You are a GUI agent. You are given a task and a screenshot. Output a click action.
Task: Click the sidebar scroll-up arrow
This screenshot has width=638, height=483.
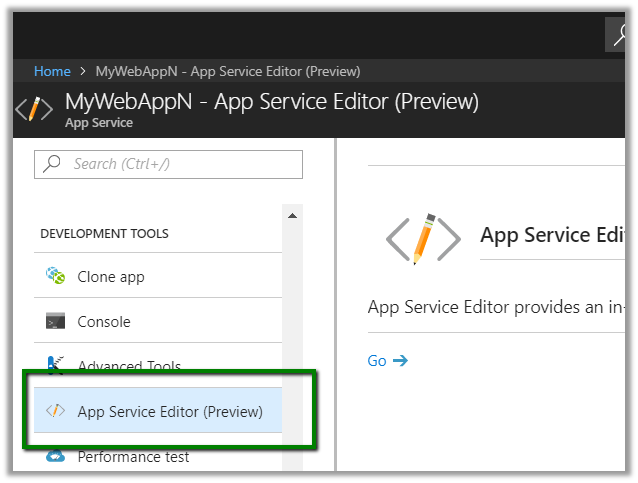pos(292,215)
